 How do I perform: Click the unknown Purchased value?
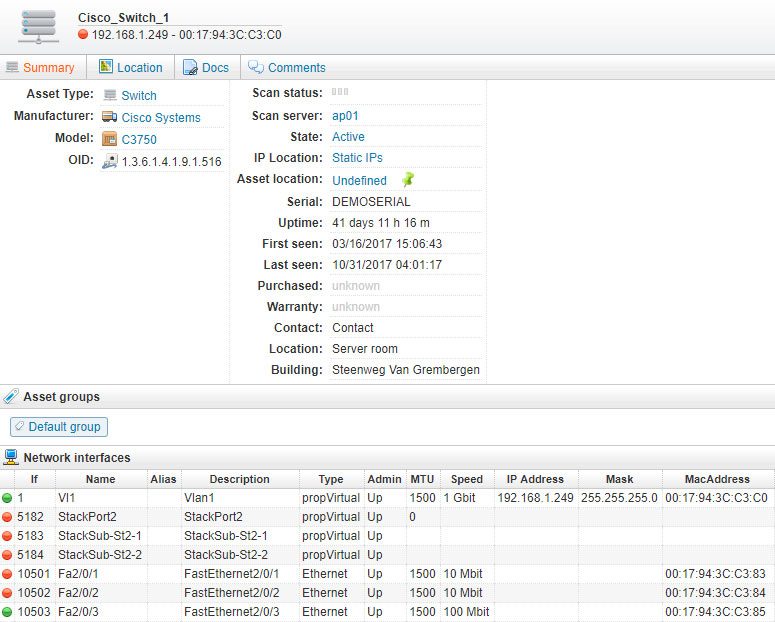(356, 286)
